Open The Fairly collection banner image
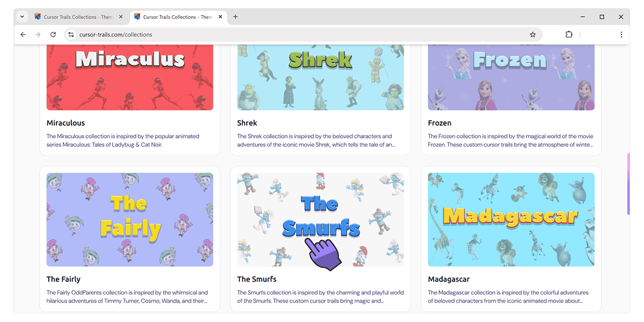Image resolution: width=644 pixels, height=322 pixels. (x=130, y=219)
